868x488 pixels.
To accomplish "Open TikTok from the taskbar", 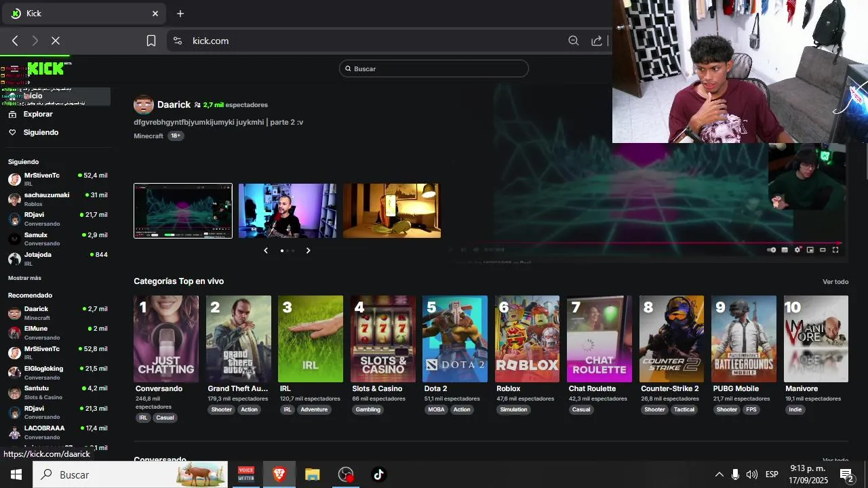I will [378, 474].
